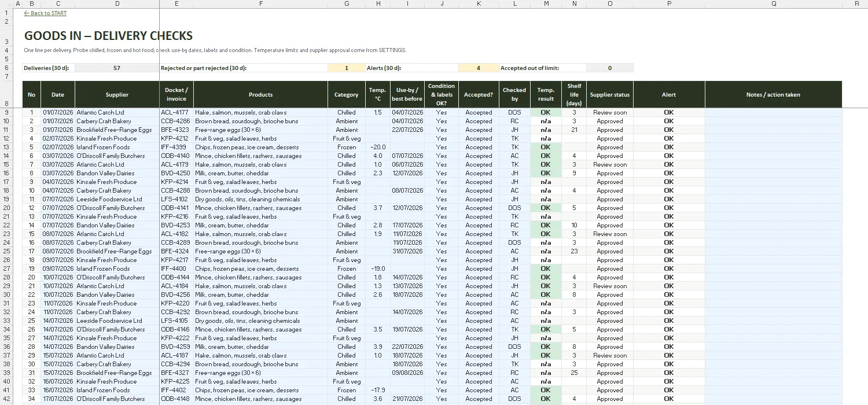Select docket cell BFE-4327
Image resolution: width=868 pixels, height=405 pixels.
pos(176,373)
